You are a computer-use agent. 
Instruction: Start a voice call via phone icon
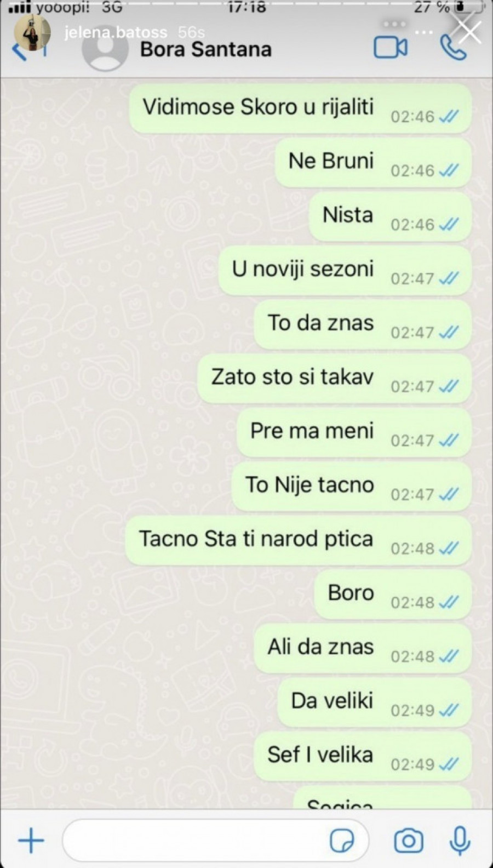(x=453, y=48)
